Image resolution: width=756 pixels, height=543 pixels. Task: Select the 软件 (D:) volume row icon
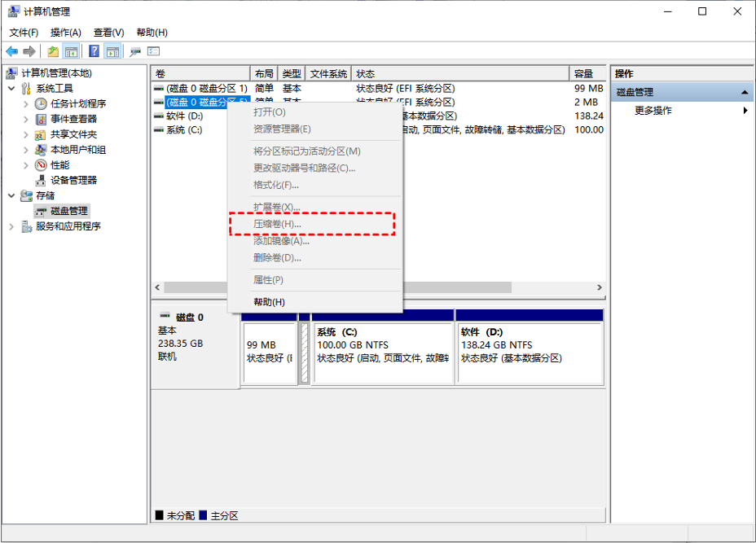click(159, 116)
